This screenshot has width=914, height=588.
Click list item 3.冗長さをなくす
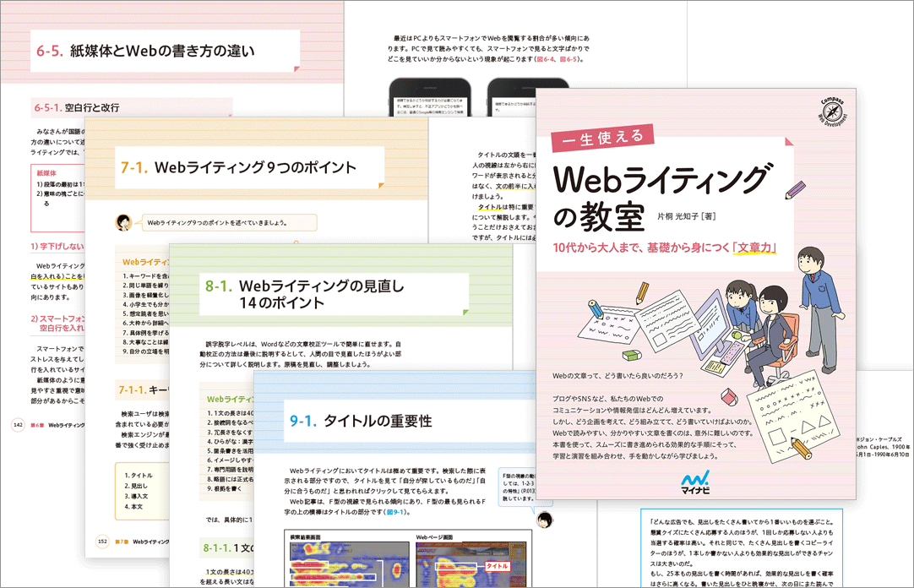(231, 433)
